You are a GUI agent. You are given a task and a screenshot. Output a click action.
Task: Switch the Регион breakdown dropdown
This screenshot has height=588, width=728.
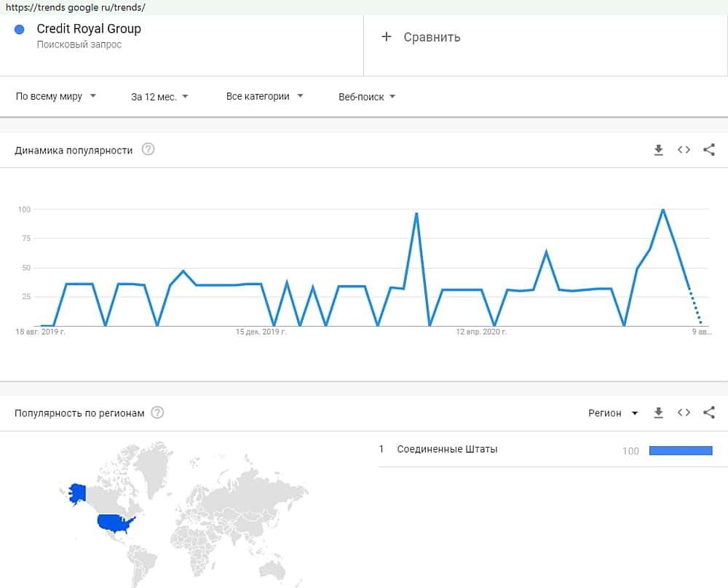click(x=613, y=413)
